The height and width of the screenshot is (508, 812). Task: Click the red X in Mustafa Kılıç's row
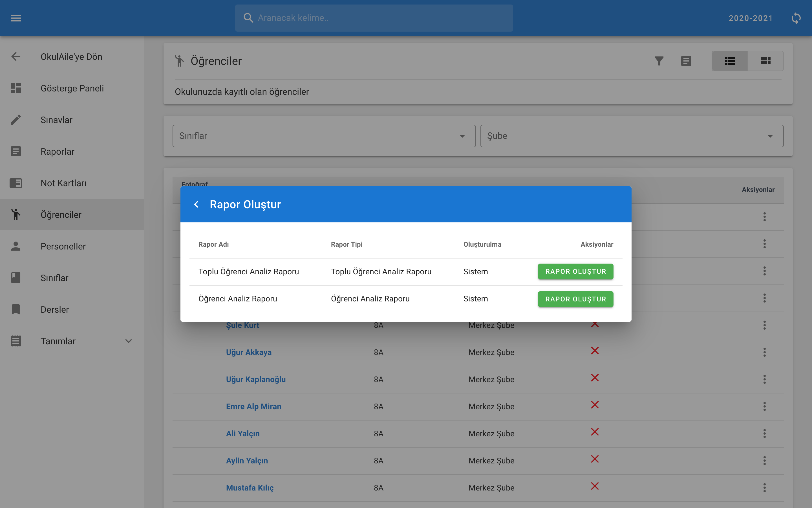coord(595,486)
